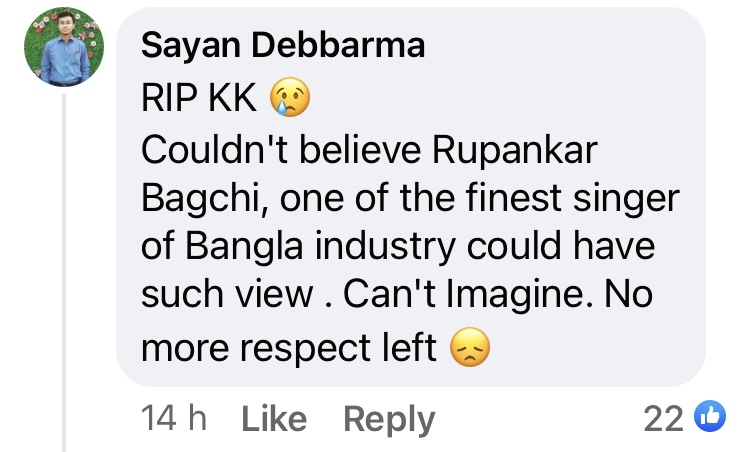Click the crying emoji after RIP KK

pos(290,99)
